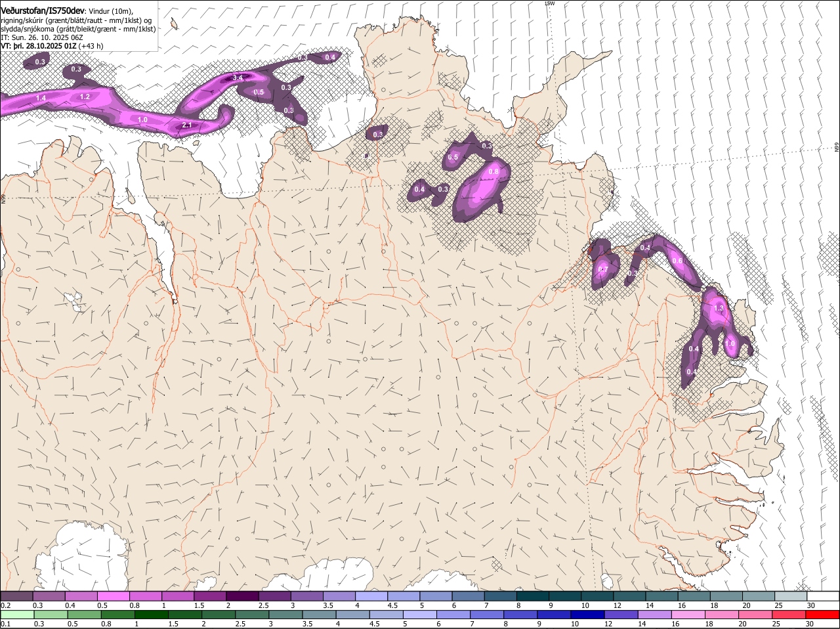
Task: Click the 20 swatch in the upper legend row
Action: point(759,596)
